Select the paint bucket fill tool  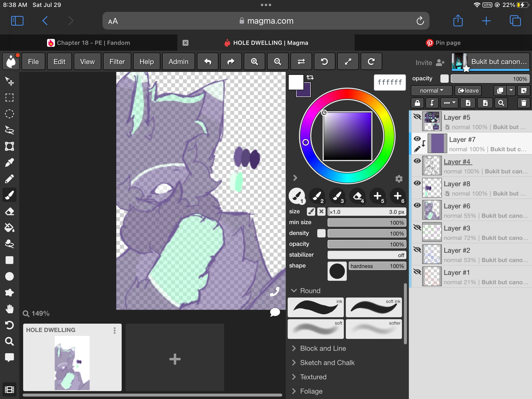coord(9,228)
